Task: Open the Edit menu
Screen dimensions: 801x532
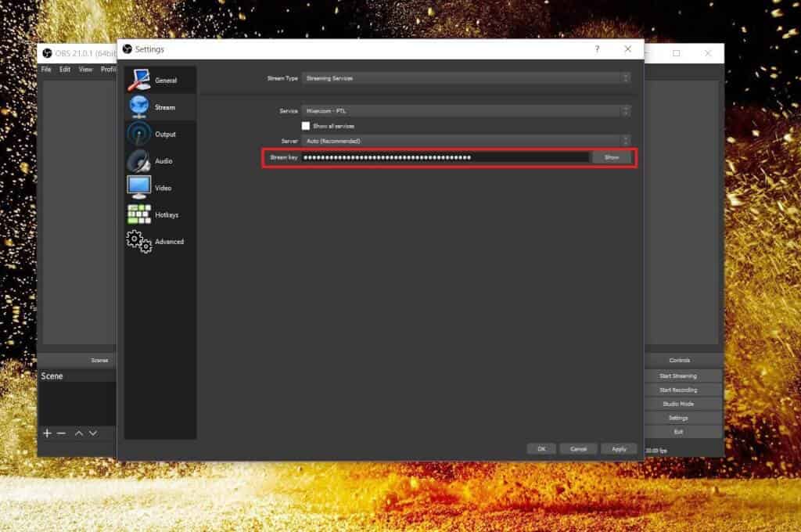Action: click(x=64, y=69)
